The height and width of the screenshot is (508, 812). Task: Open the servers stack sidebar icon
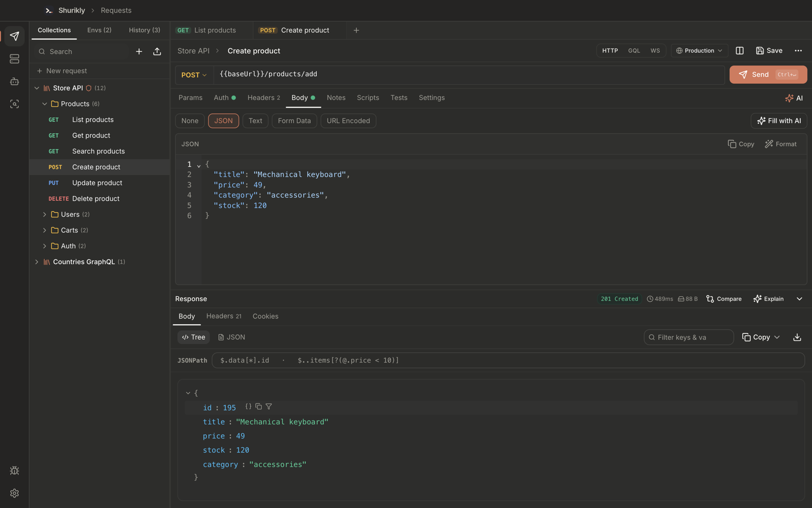click(x=14, y=59)
